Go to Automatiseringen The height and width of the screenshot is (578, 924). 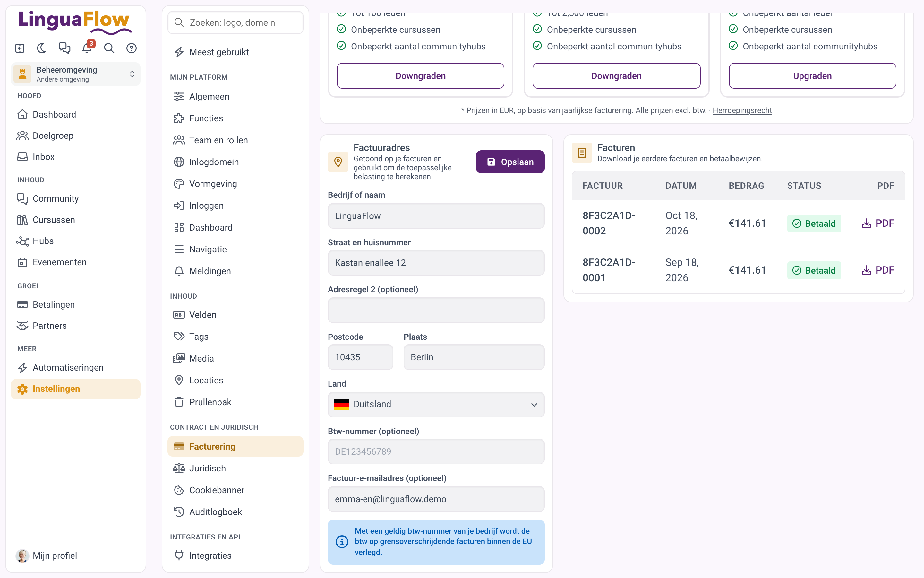[76, 367]
